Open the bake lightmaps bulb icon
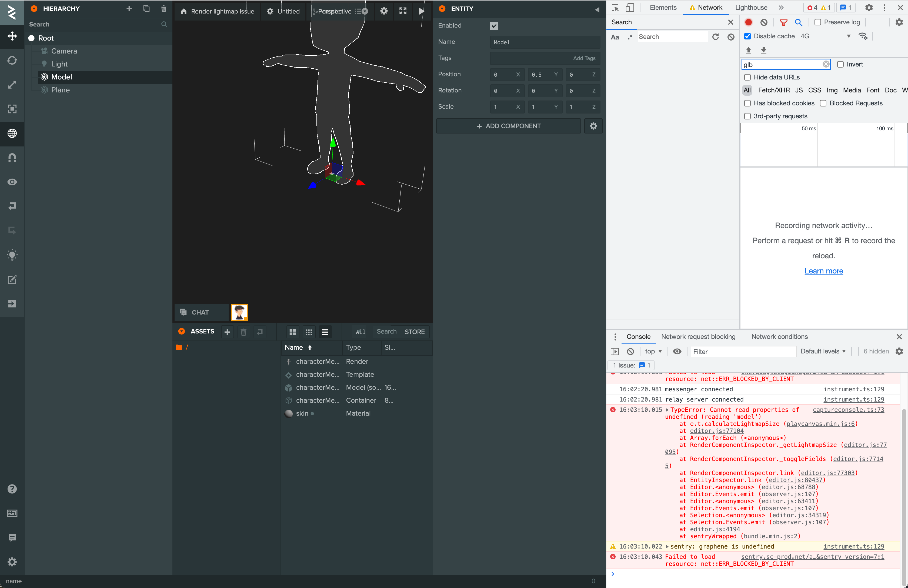 pyautogui.click(x=12, y=255)
